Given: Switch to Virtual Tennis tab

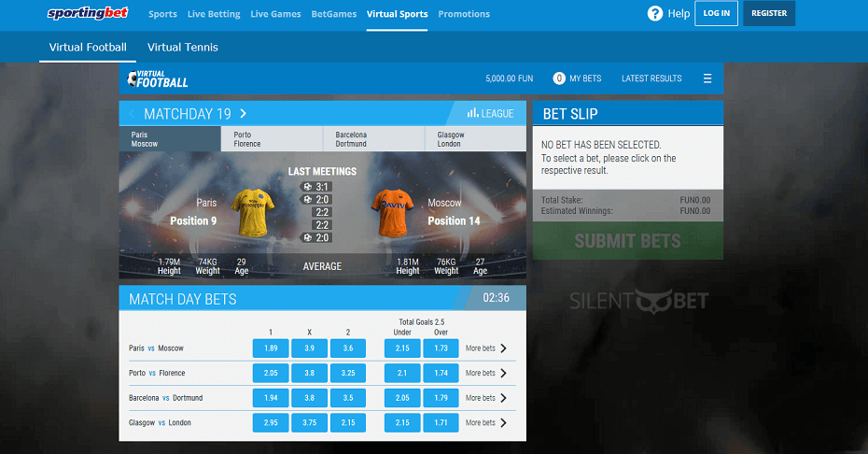Looking at the screenshot, I should point(183,47).
